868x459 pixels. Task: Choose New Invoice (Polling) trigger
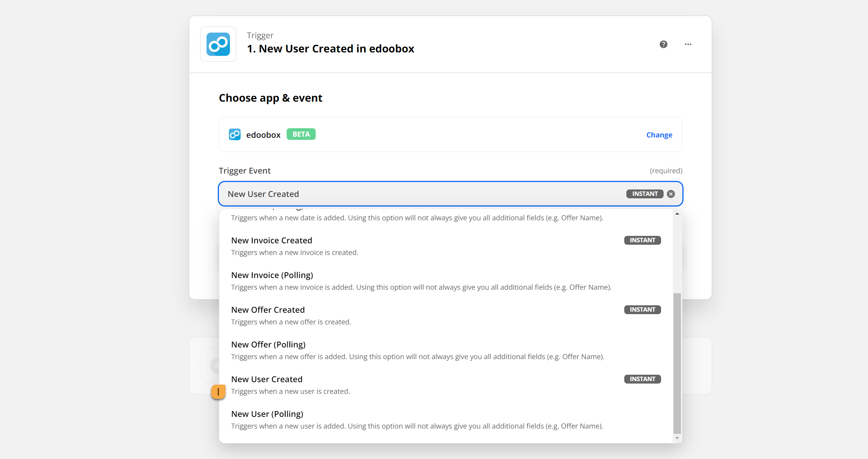point(272,275)
